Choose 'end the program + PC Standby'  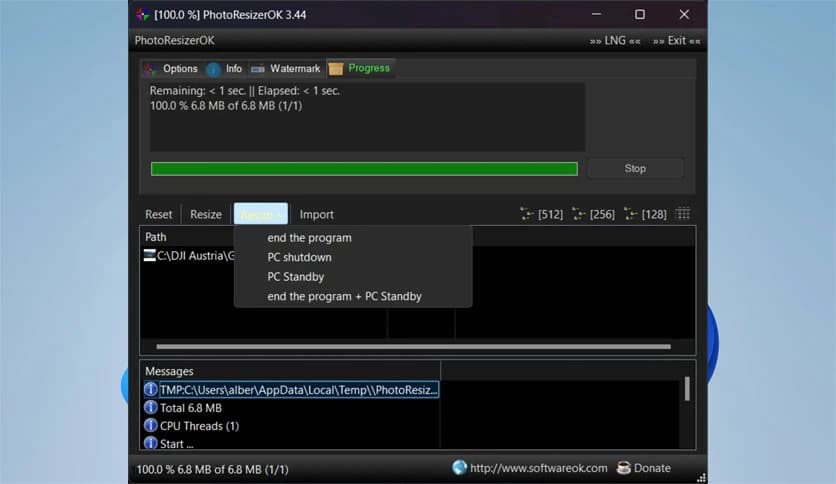[344, 296]
